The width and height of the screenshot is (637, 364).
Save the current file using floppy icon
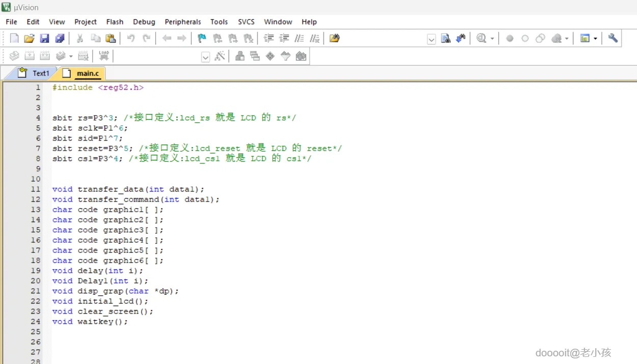[44, 38]
